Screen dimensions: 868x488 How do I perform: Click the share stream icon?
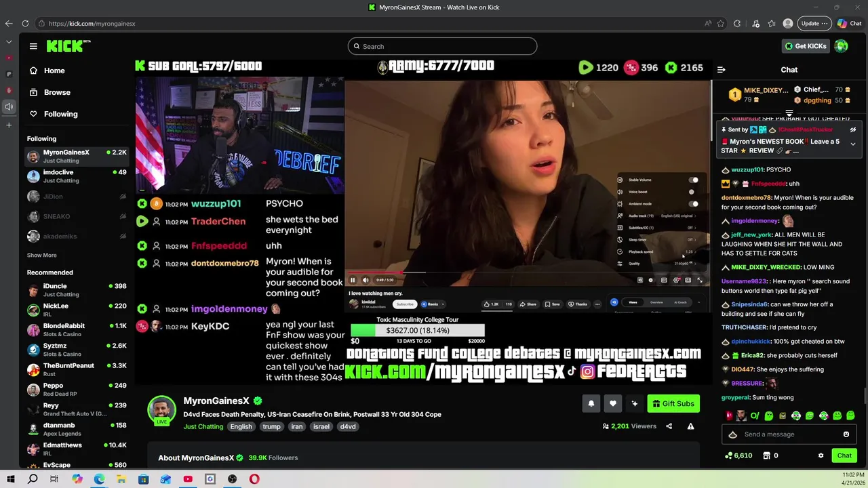pos(669,426)
